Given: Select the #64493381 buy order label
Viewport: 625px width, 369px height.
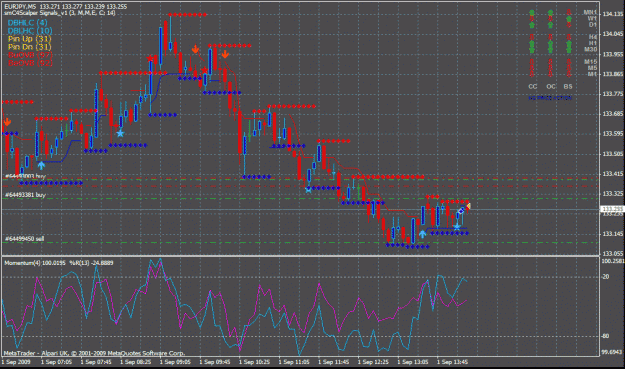Looking at the screenshot, I should [26, 195].
